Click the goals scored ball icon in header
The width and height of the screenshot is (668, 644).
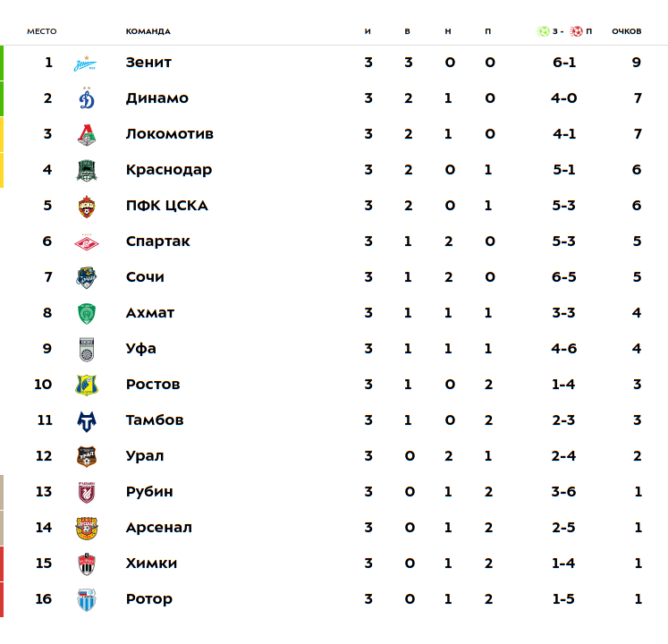pyautogui.click(x=543, y=31)
